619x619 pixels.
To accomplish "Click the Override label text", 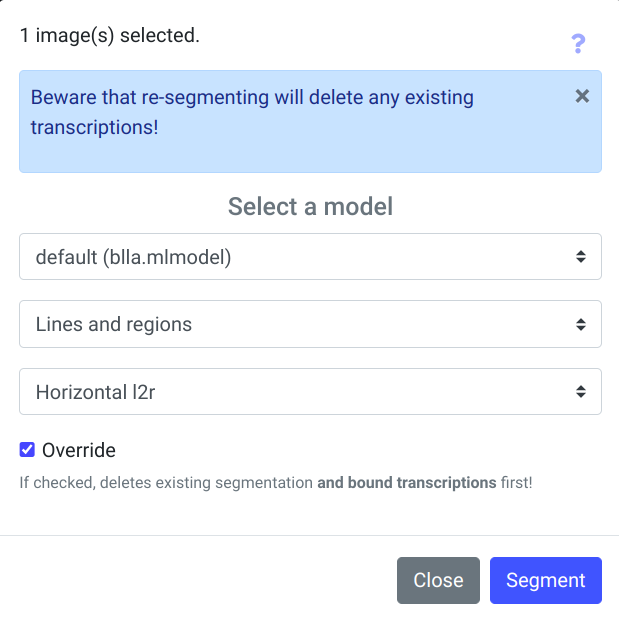I will 79,450.
